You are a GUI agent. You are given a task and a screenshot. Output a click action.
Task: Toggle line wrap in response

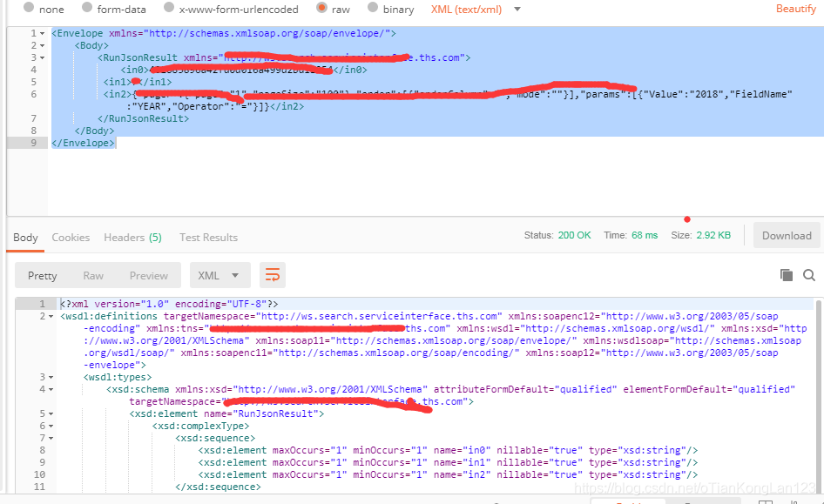273,275
